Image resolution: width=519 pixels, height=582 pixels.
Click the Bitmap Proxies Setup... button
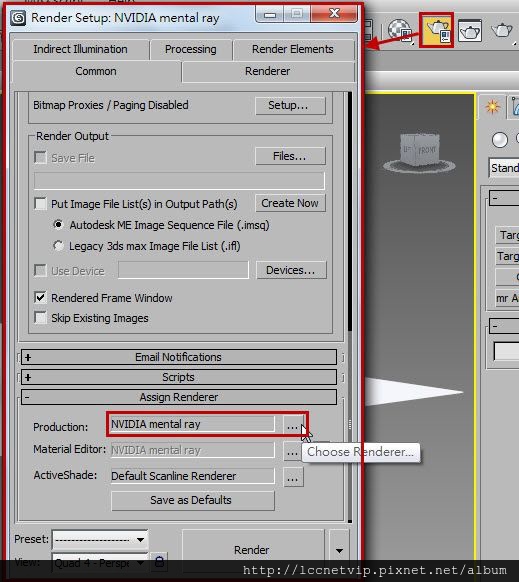tap(290, 106)
